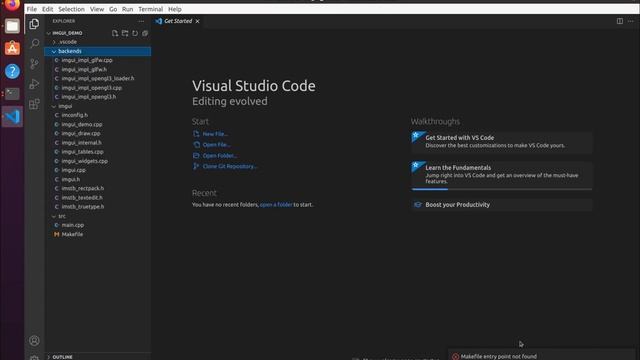640x360 pixels.
Task: Collapse the IMGUI_DEMO root folder
Action: click(49, 33)
